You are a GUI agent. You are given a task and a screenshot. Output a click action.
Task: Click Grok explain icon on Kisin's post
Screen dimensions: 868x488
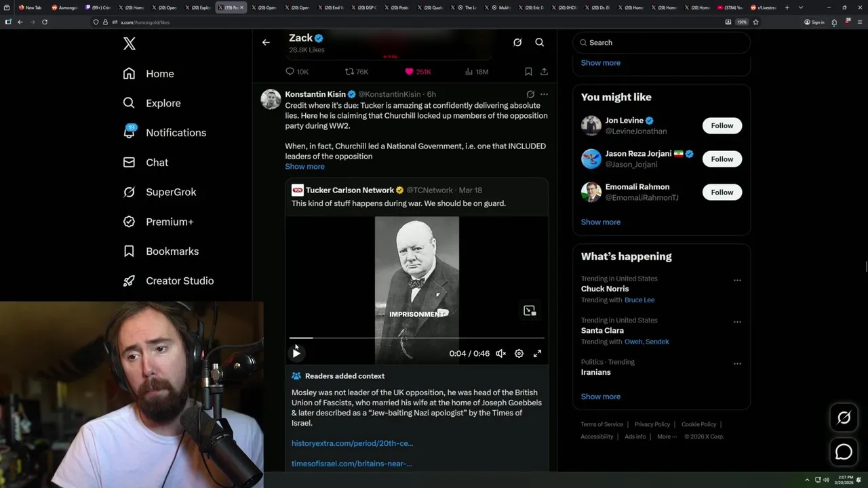pyautogui.click(x=530, y=94)
